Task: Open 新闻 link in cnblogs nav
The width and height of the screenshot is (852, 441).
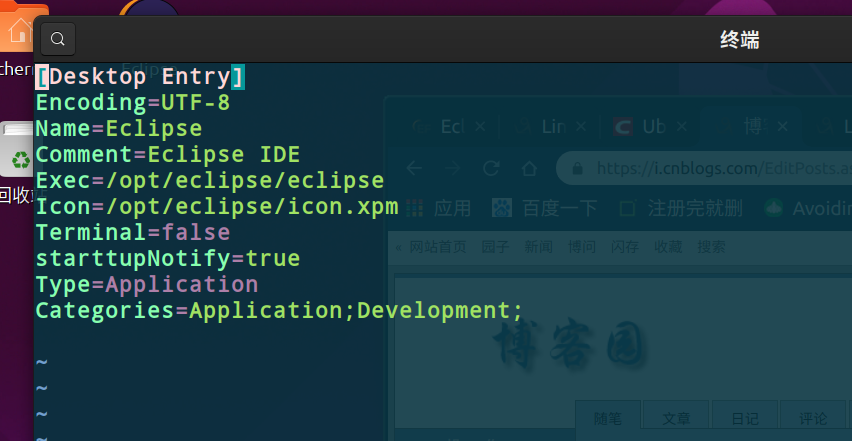Action: click(x=538, y=248)
